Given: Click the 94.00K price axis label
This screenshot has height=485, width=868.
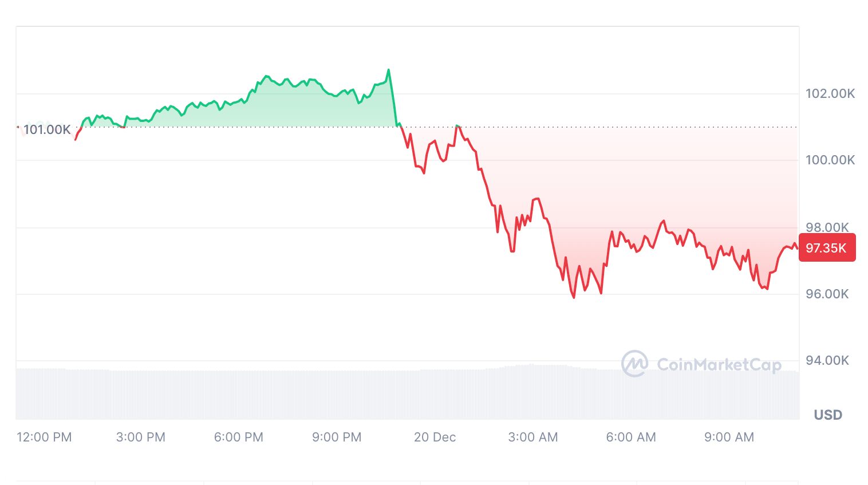Looking at the screenshot, I should point(827,361).
